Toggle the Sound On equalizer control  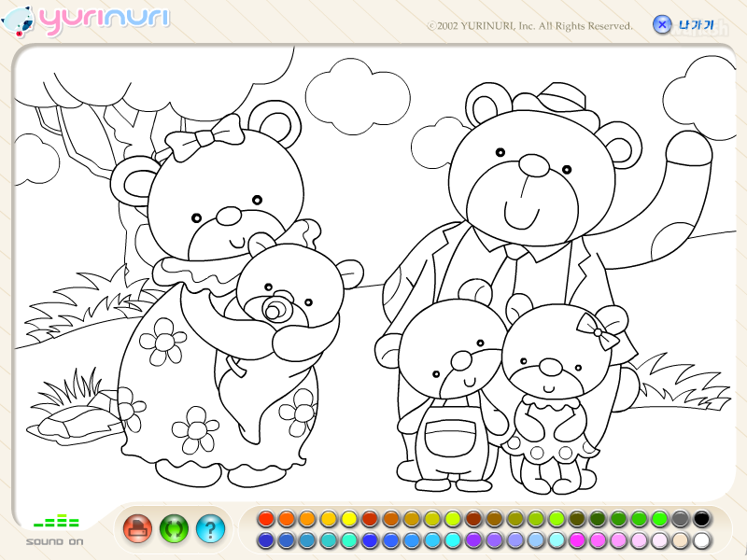[55, 529]
